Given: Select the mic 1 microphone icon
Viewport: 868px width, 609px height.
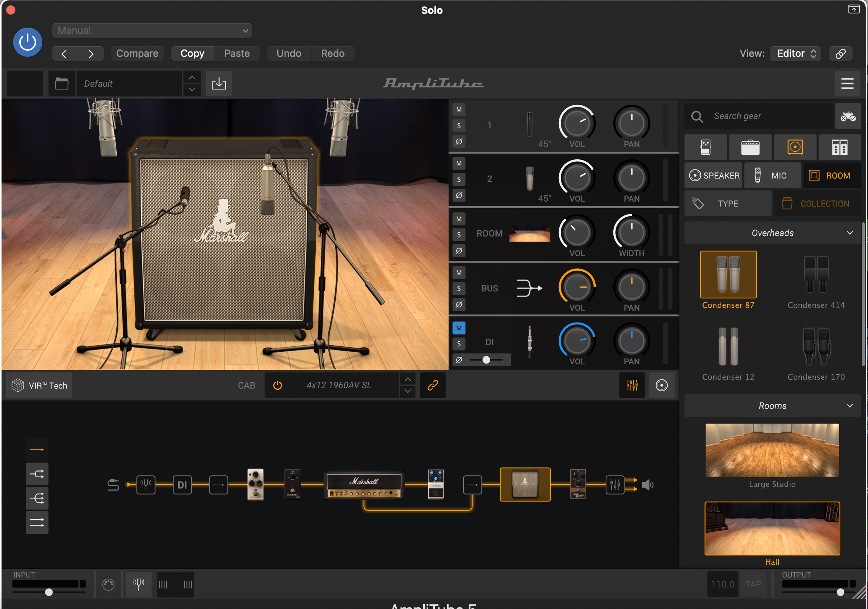Looking at the screenshot, I should [x=530, y=124].
